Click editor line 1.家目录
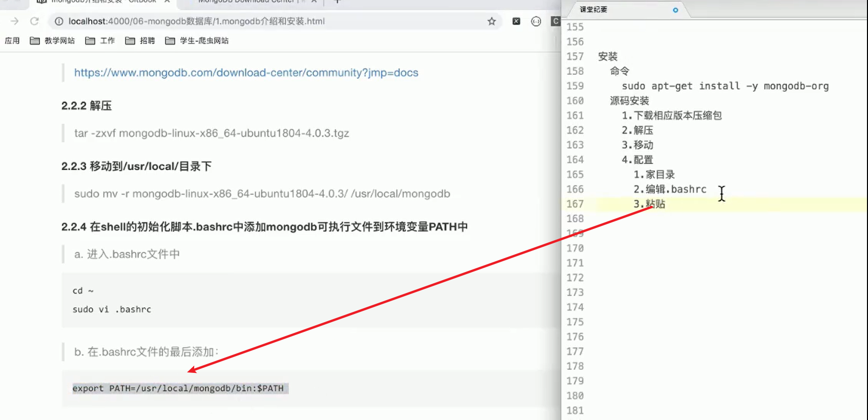 coord(654,175)
